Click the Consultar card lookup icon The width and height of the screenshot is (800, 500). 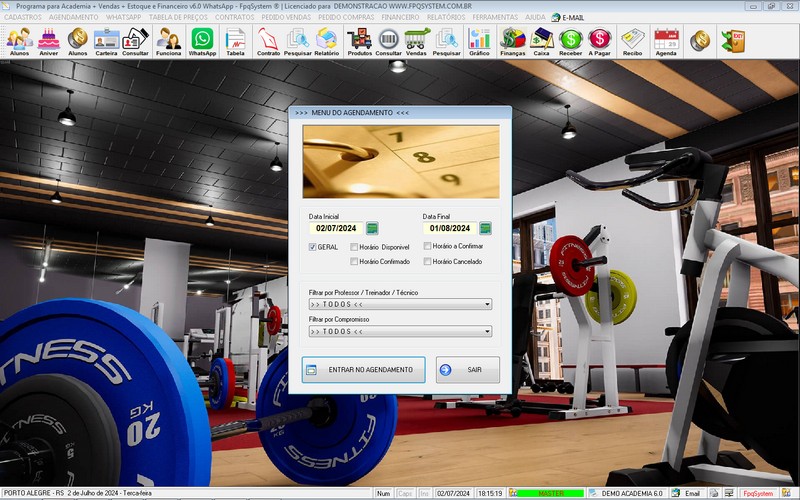coord(135,42)
